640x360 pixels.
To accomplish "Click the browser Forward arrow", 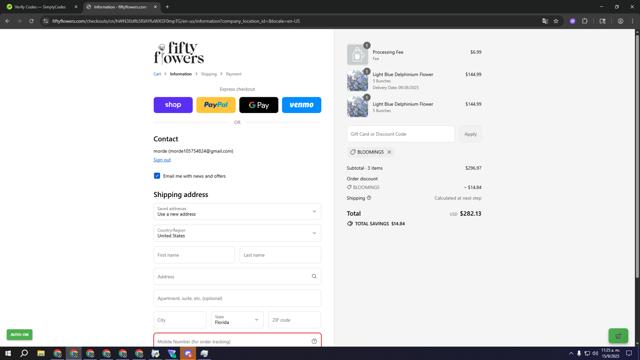I will tap(19, 21).
